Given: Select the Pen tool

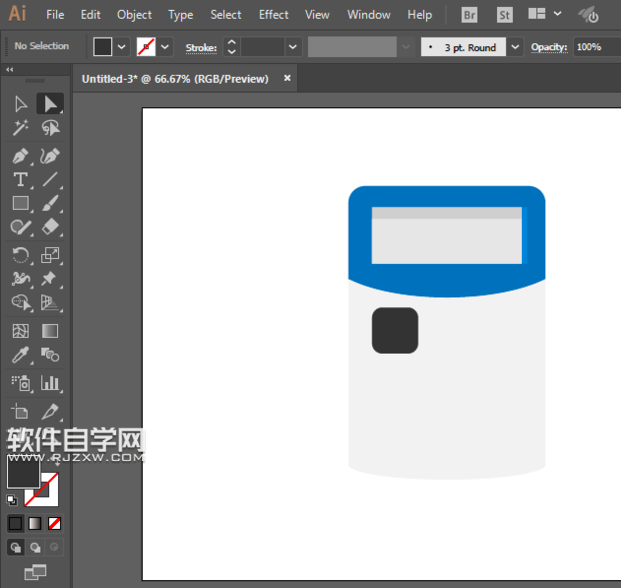Looking at the screenshot, I should tap(20, 156).
